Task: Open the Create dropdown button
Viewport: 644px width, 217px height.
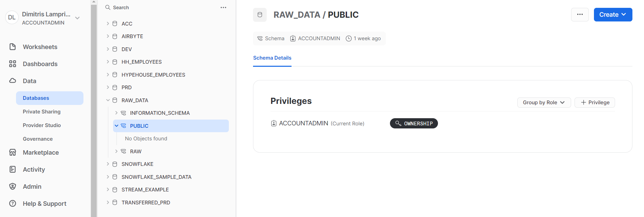Action: pyautogui.click(x=613, y=15)
